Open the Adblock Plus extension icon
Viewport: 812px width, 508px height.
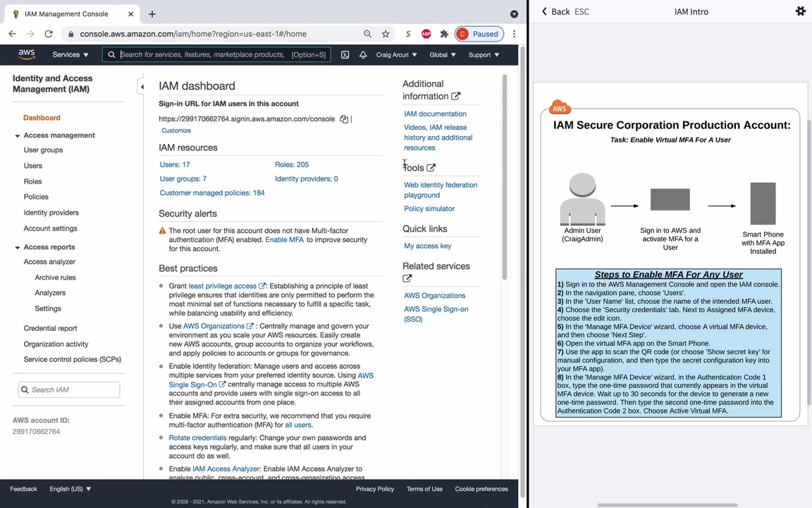[x=426, y=34]
